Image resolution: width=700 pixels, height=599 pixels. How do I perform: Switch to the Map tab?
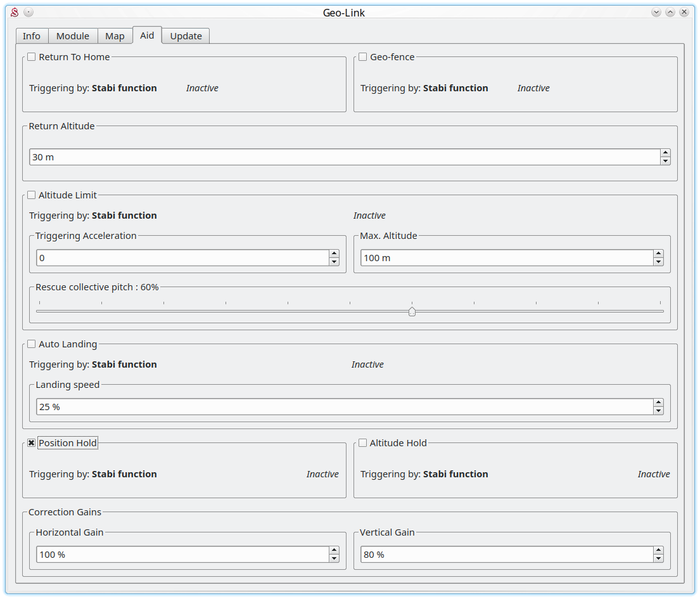(x=115, y=36)
